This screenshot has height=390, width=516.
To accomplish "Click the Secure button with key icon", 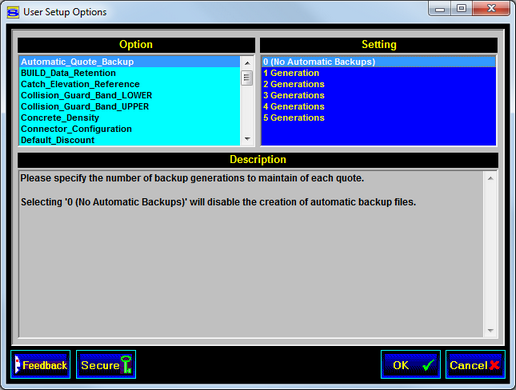I will 106,365.
